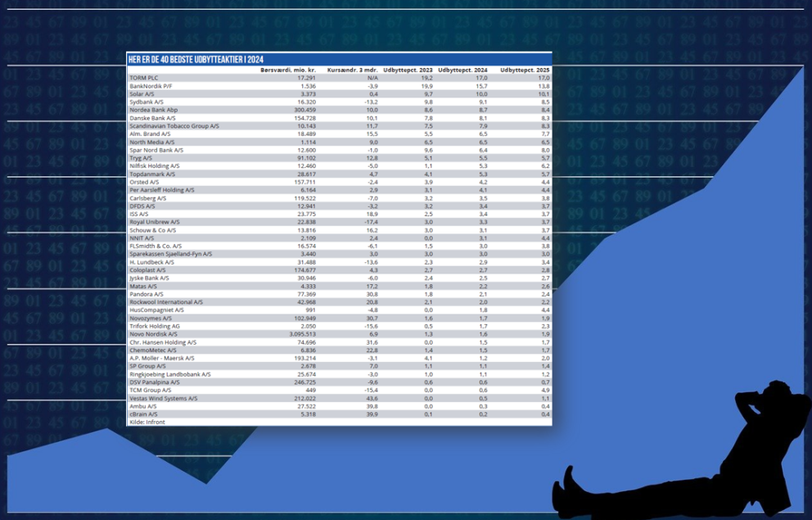Select the 'Novozymes A/S' entry

[x=150, y=318]
